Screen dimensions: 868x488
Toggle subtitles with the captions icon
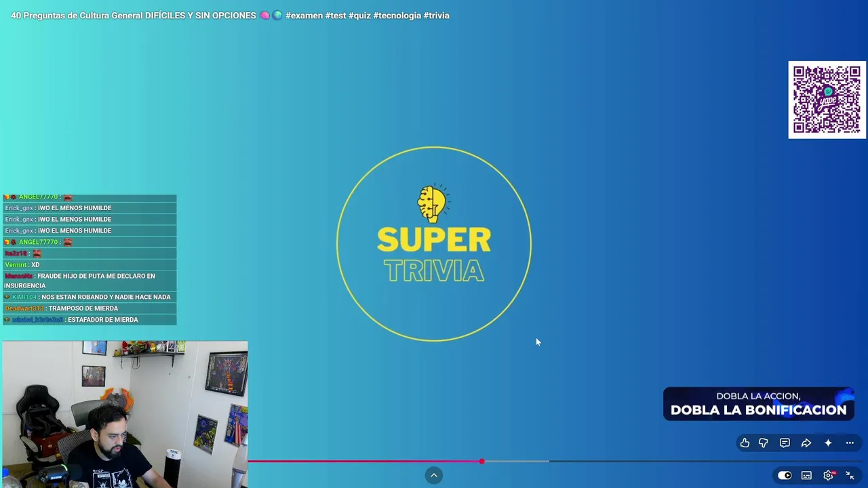point(806,475)
